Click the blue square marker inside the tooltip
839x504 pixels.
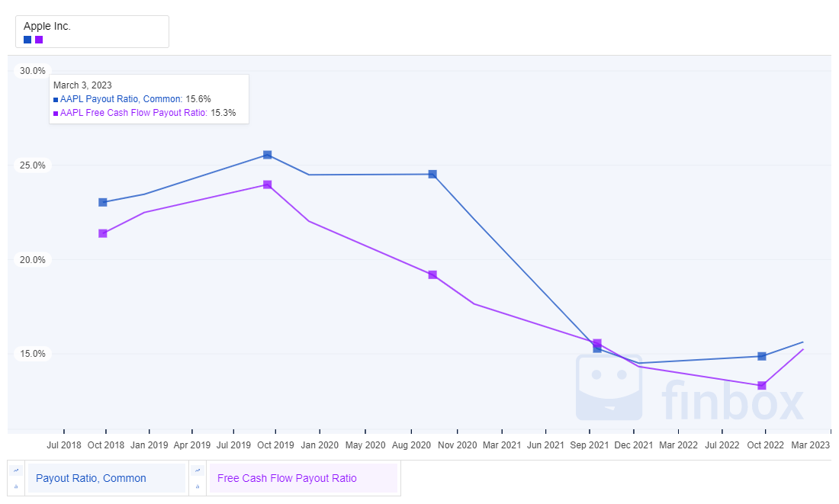[55, 99]
